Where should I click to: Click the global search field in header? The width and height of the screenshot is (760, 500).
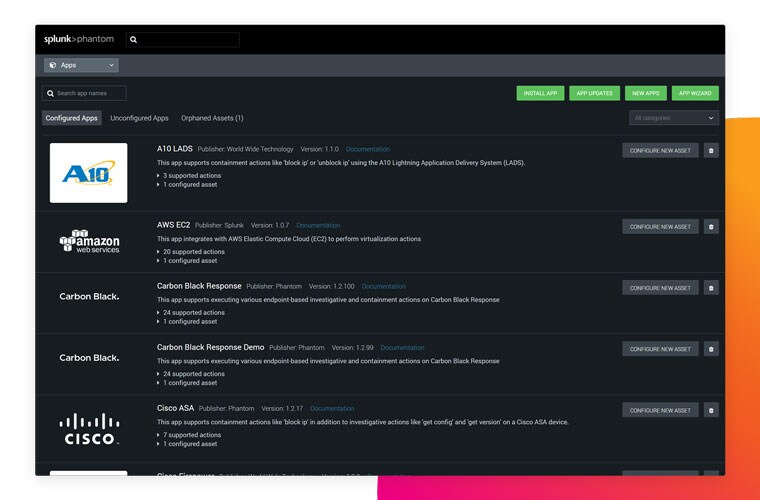tap(183, 40)
